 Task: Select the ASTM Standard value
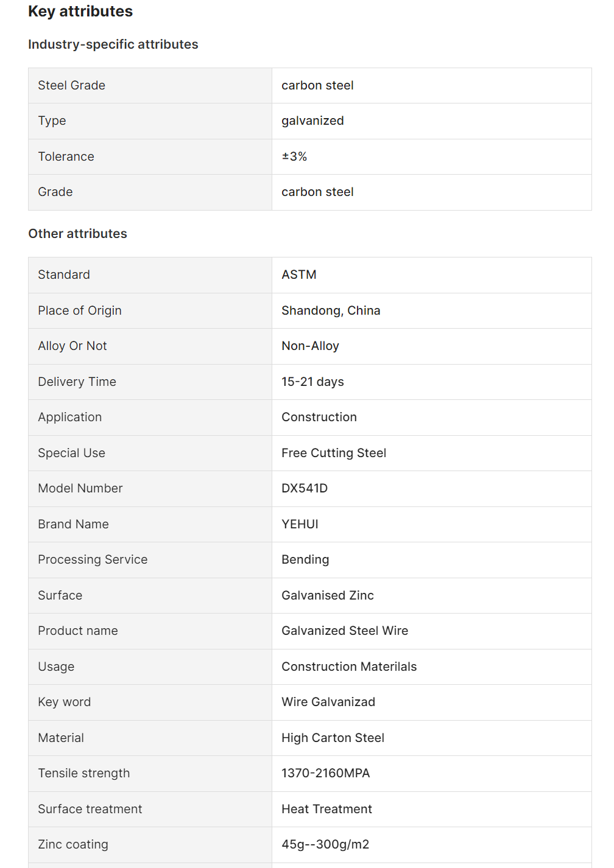299,275
